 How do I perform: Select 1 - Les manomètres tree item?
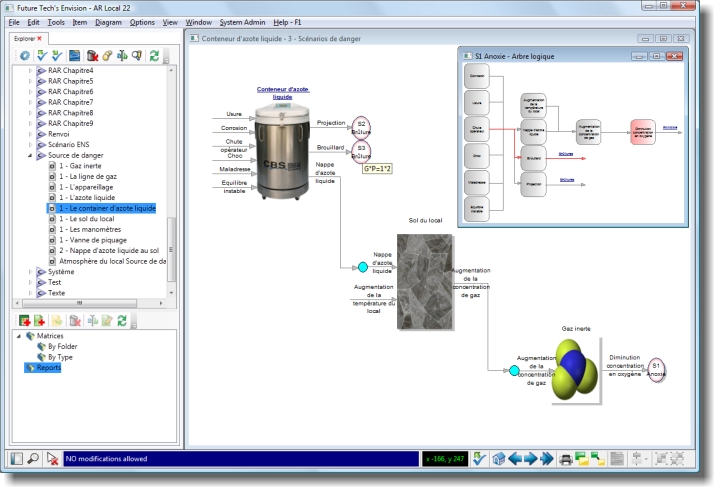click(90, 230)
